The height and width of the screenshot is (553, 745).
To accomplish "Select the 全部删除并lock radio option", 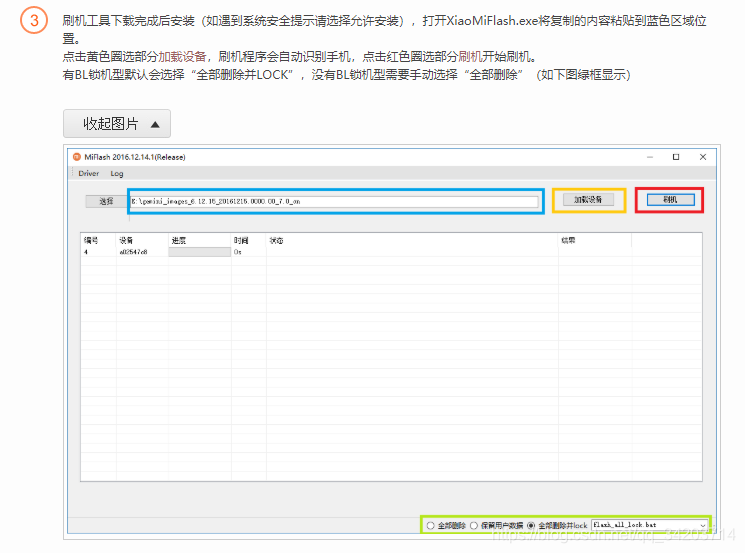I will (x=557, y=525).
